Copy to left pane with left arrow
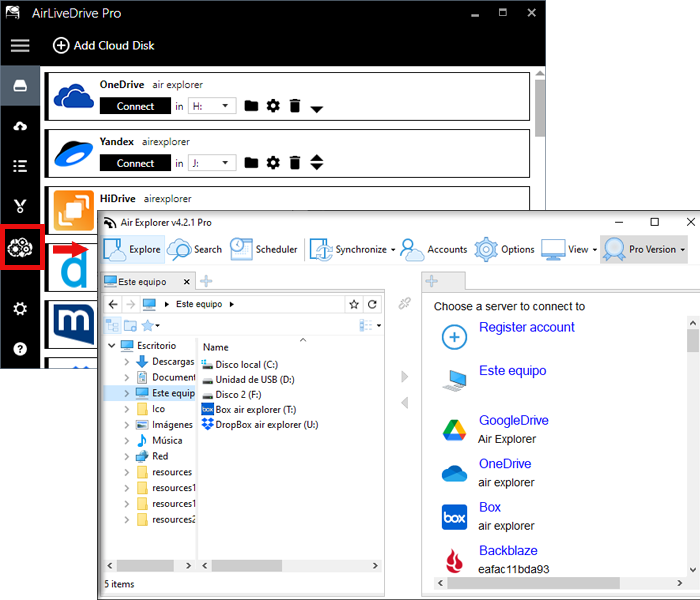 click(x=404, y=403)
